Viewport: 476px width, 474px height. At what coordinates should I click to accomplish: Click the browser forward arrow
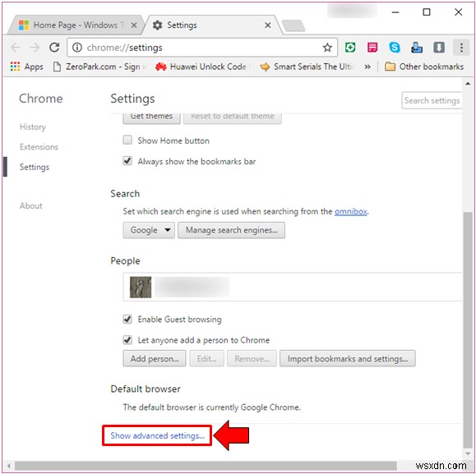pyautogui.click(x=35, y=48)
